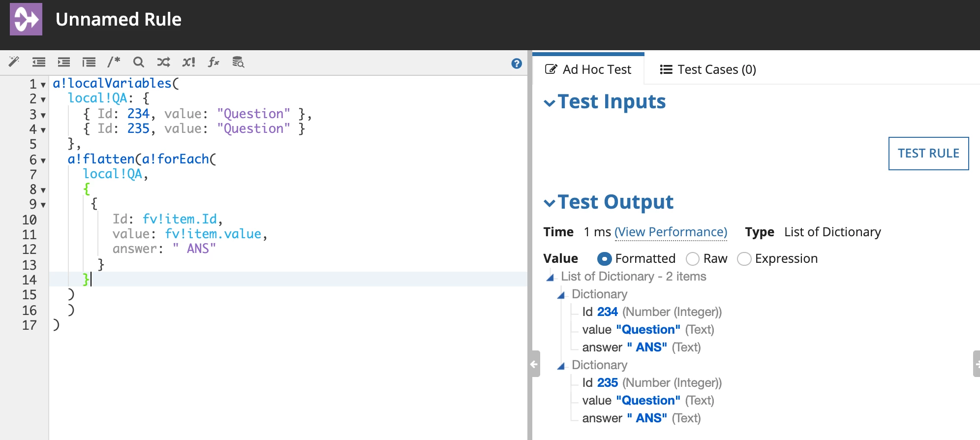Viewport: 980px width, 440px height.
Task: Click the TEST RULE button
Action: tap(928, 154)
